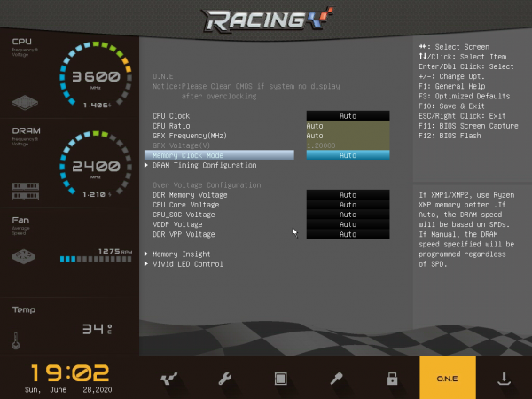Screen dimensions: 532x399
Task: Click the CPU_SOC Voltage label
Action: coord(184,215)
